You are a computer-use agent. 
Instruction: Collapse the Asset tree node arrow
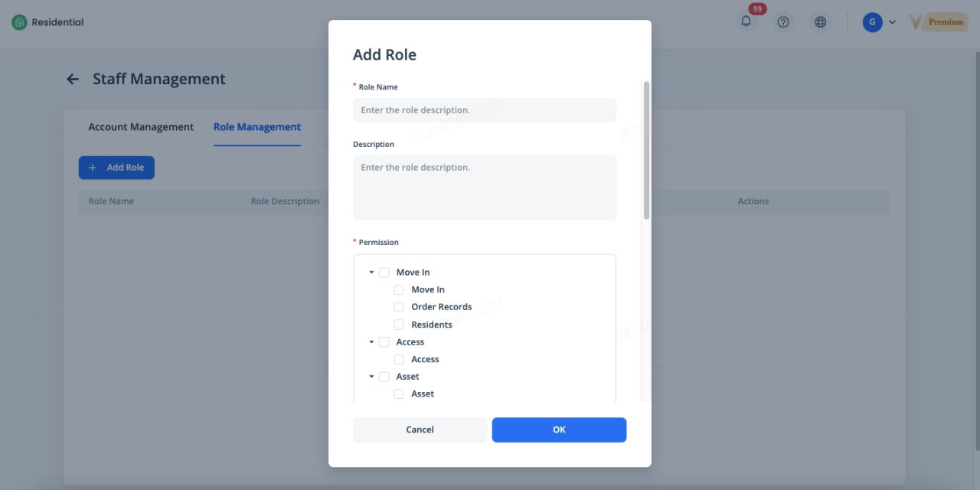(371, 377)
